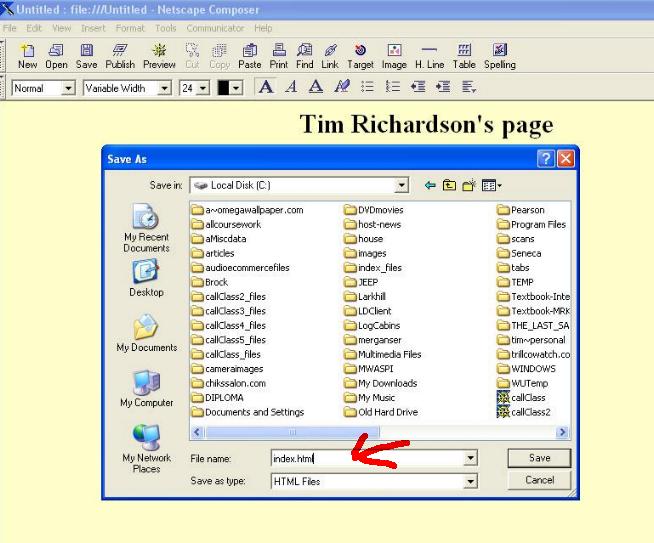Open the Format menu
This screenshot has width=654, height=543.
coord(130,28)
